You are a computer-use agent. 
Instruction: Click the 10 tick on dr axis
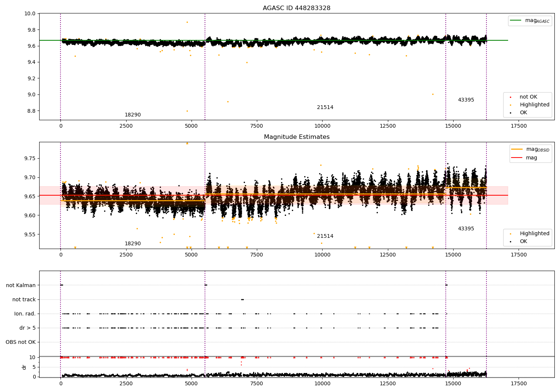(x=33, y=357)
